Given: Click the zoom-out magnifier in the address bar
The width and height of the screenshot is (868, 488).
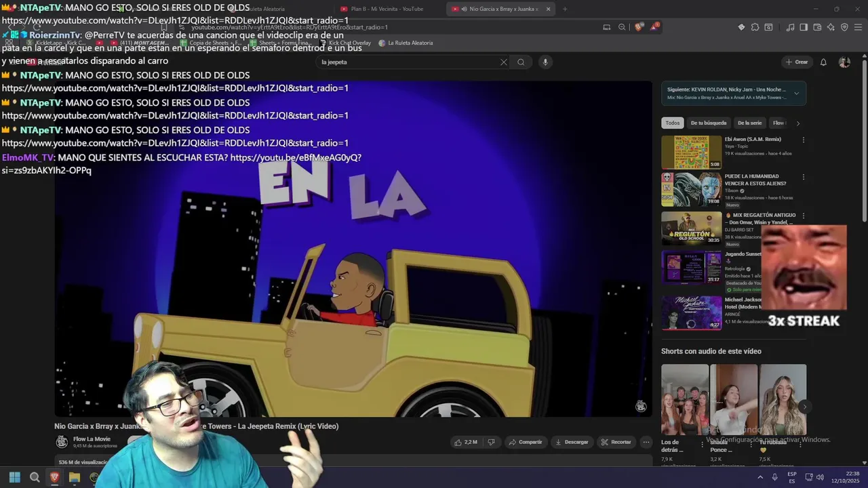Looking at the screenshot, I should coord(622,27).
